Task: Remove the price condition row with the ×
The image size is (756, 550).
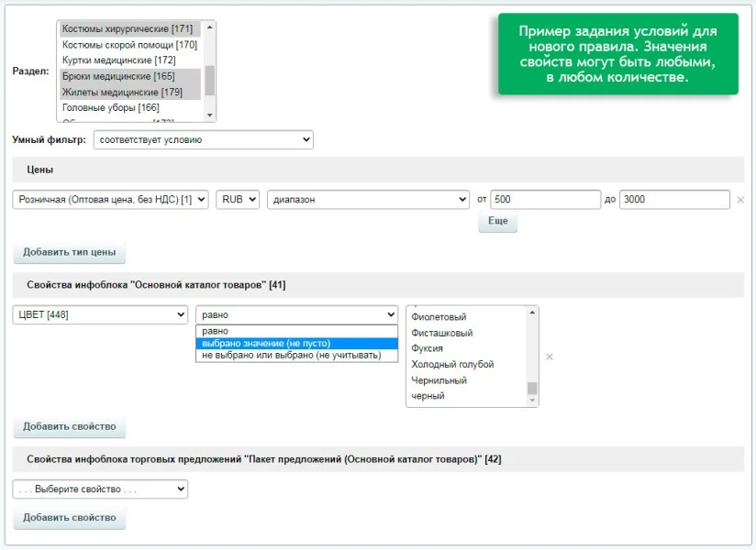Action: (x=740, y=200)
